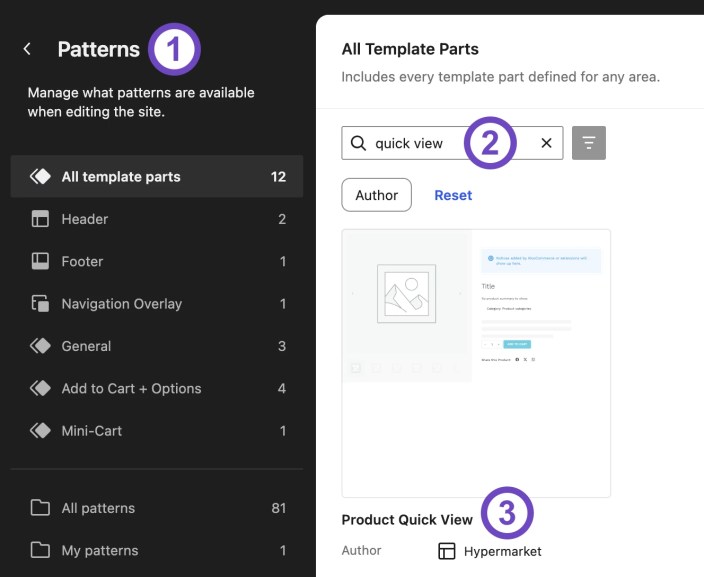Click the My patterns folder icon
Viewport: 704px width, 577px height.
coord(40,550)
